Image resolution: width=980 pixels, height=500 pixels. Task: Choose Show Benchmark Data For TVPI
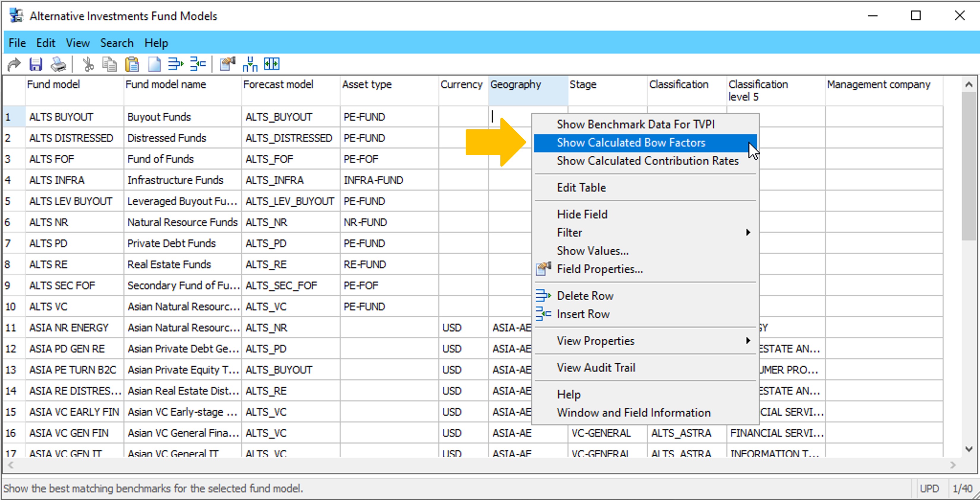[645, 124]
